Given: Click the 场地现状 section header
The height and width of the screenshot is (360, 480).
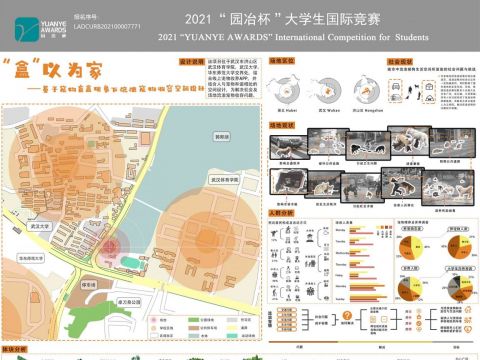Looking at the screenshot, I should pyautogui.click(x=282, y=125).
